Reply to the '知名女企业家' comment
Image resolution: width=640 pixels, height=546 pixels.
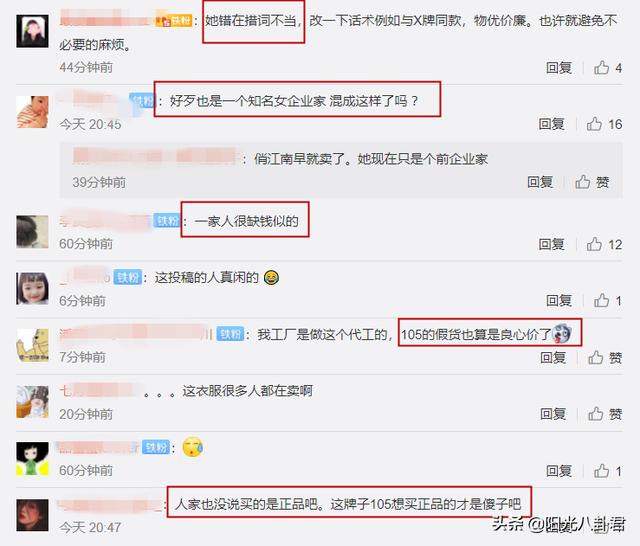click(x=551, y=124)
